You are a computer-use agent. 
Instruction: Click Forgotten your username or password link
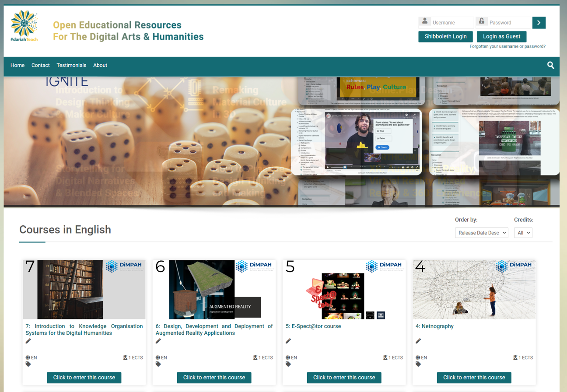click(x=507, y=46)
